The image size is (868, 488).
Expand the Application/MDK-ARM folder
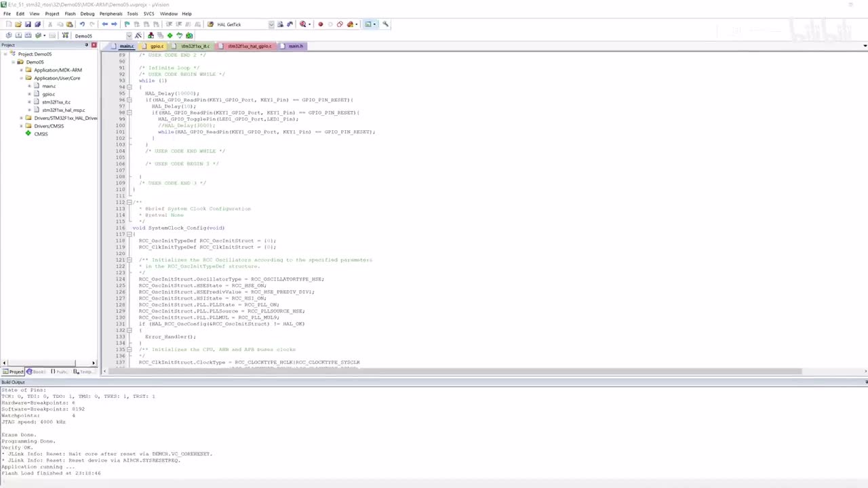(21, 70)
